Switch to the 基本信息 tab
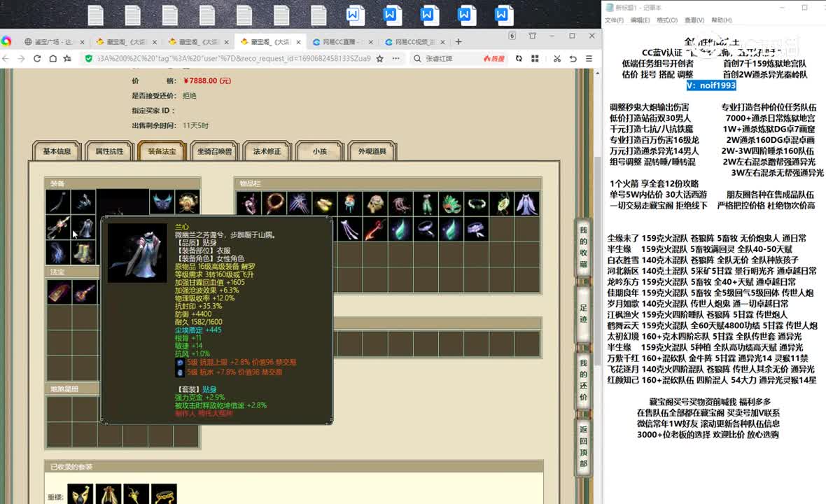Viewport: 826px width, 504px height. point(57,151)
